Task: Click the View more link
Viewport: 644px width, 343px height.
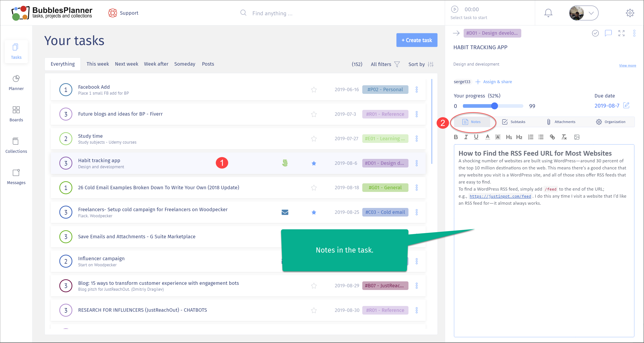Action: tap(627, 65)
